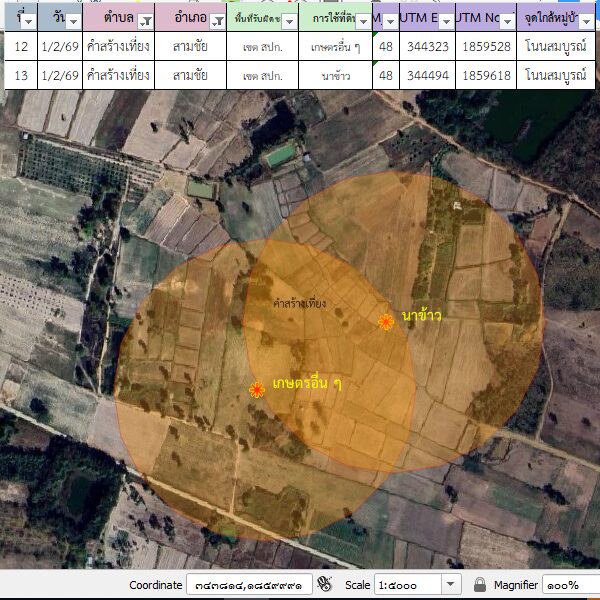Select the cell containing 344323

[x=427, y=47]
